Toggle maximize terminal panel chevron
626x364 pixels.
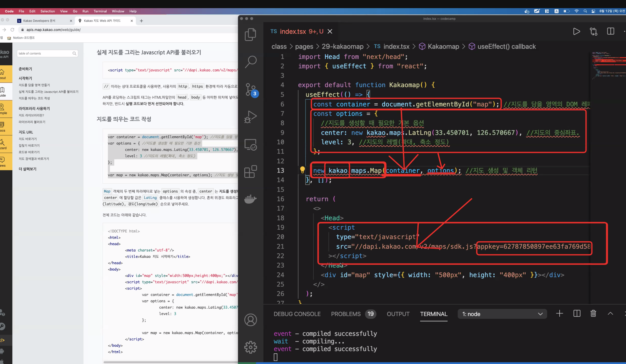tap(610, 314)
